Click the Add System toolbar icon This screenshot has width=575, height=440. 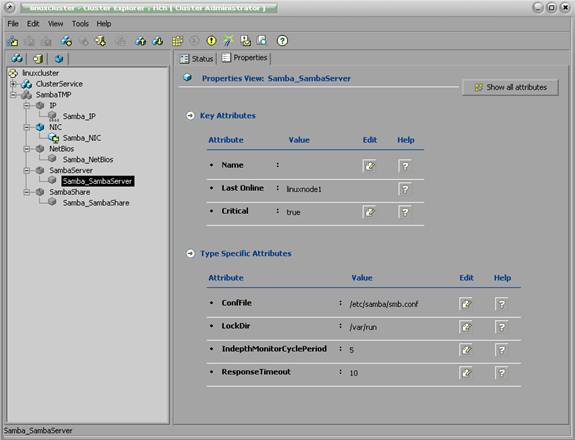pyautogui.click(x=100, y=41)
